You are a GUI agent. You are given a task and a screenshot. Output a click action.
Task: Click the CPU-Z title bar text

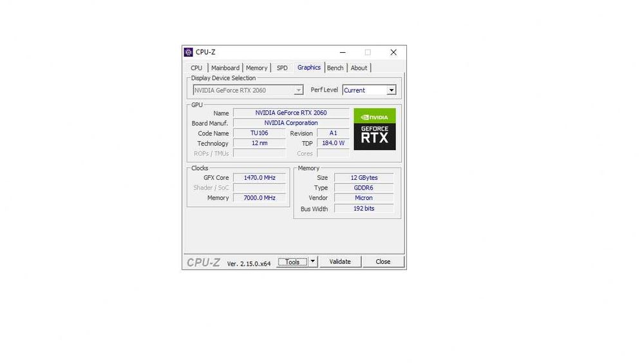click(205, 52)
